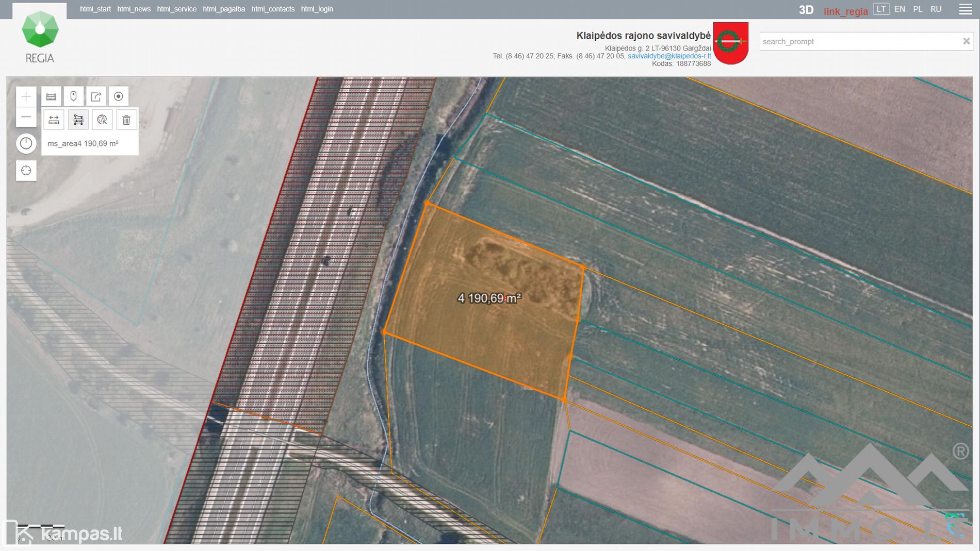
Task: Click the link_regia link
Action: pyautogui.click(x=845, y=11)
